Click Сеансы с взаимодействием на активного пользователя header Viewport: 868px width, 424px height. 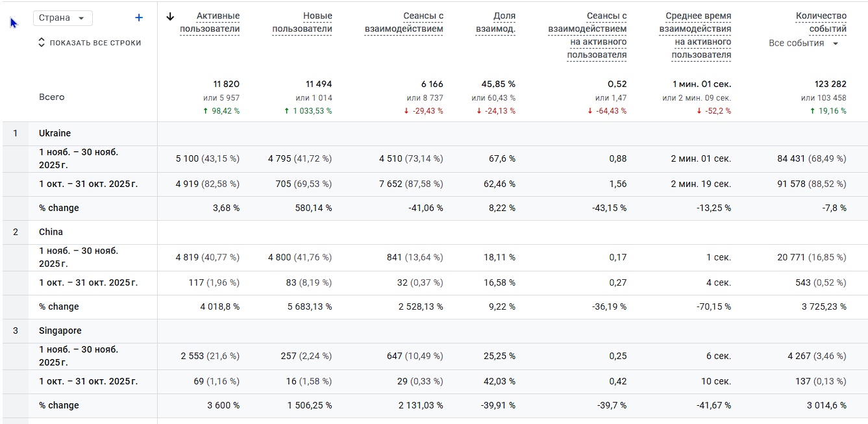(588, 35)
